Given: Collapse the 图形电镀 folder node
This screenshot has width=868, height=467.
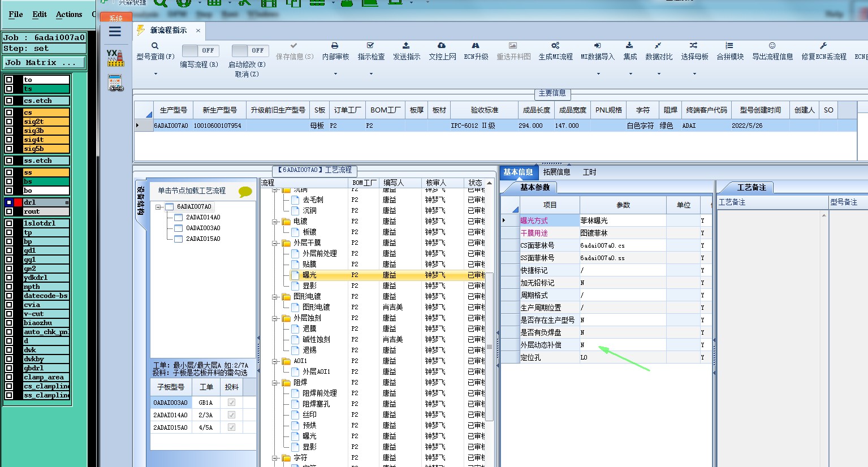Looking at the screenshot, I should (x=275, y=297).
